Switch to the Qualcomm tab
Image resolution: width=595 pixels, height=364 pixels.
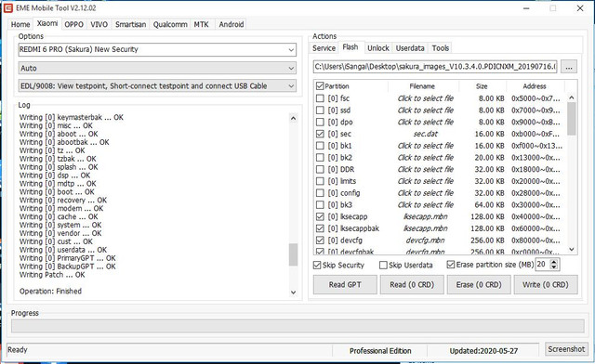170,25
